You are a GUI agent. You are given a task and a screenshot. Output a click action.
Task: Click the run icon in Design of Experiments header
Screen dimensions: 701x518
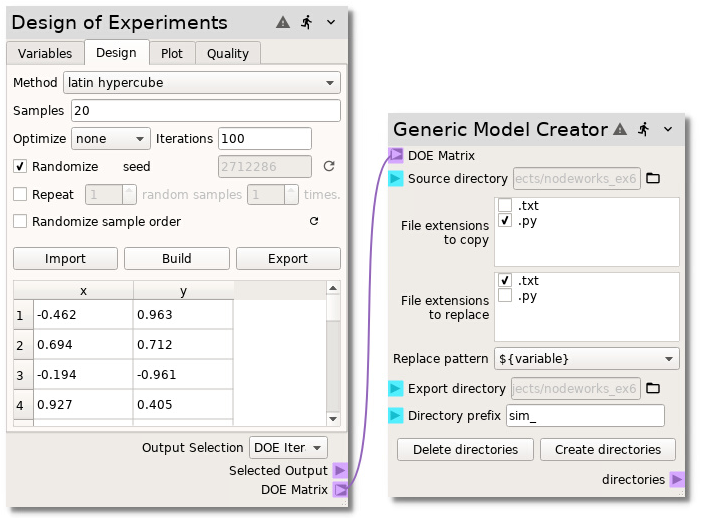click(x=307, y=22)
